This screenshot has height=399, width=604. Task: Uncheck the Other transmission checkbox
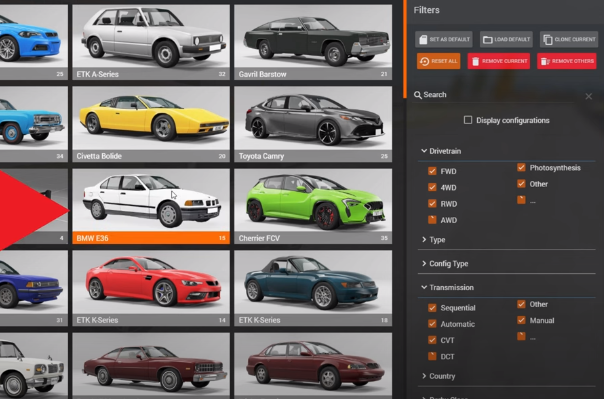tap(521, 304)
